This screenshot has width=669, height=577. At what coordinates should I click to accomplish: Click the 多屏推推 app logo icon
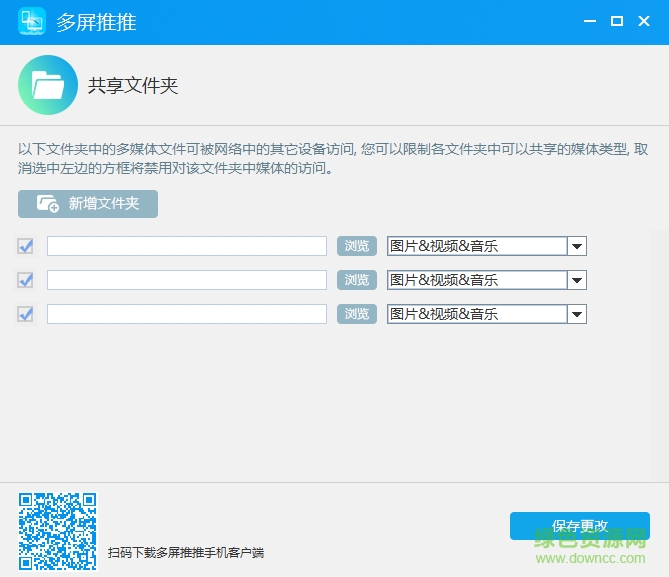(x=33, y=21)
